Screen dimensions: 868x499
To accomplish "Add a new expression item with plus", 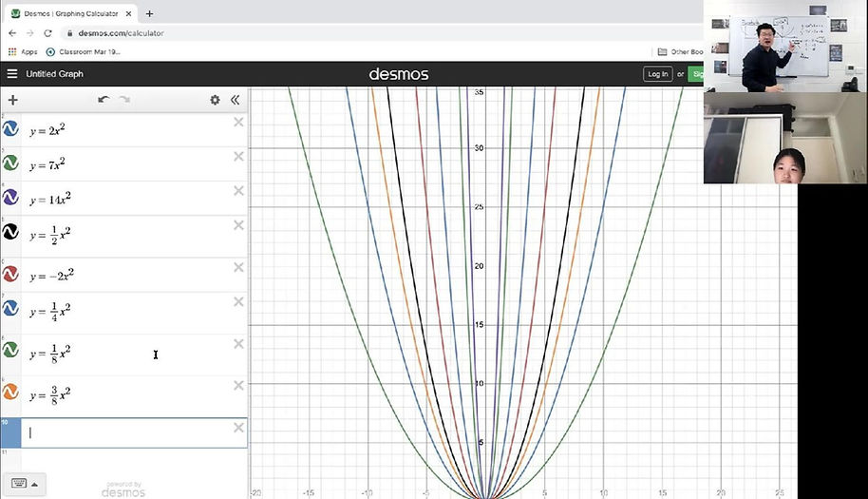I will click(12, 100).
